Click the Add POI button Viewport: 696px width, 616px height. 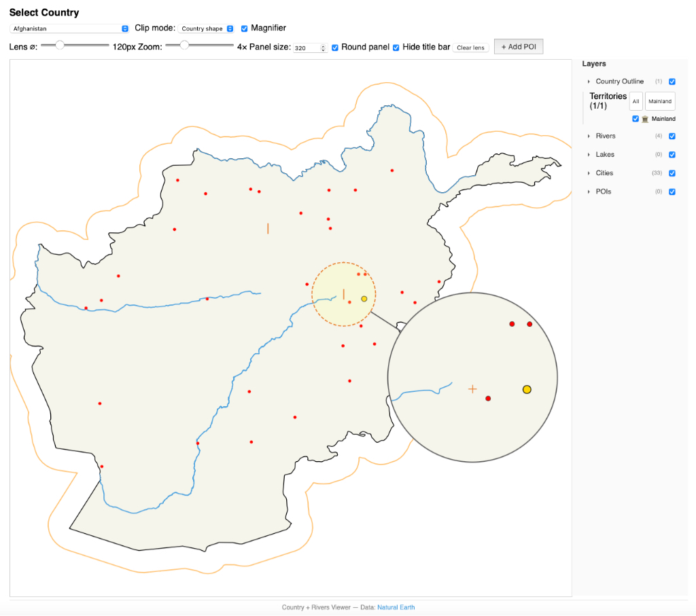(518, 46)
